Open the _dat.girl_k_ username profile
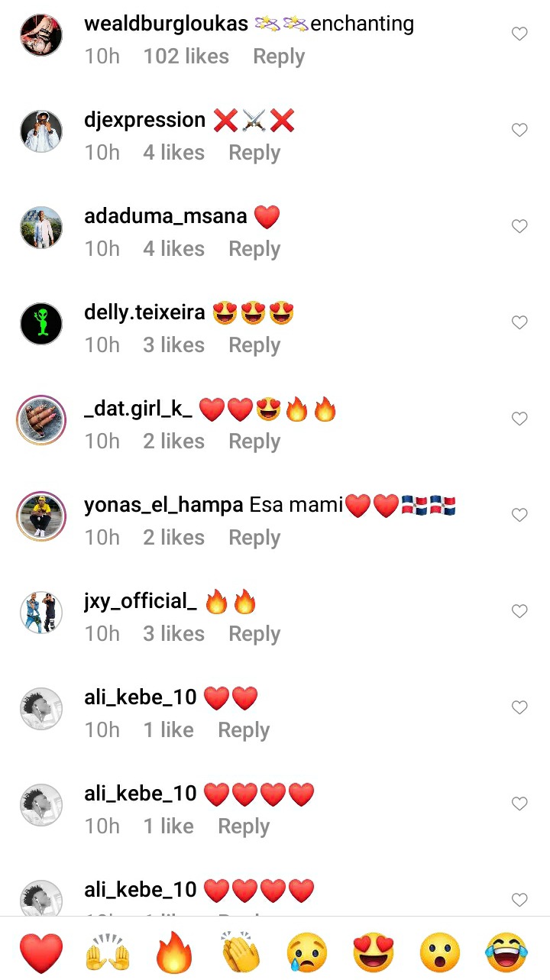 138,410
